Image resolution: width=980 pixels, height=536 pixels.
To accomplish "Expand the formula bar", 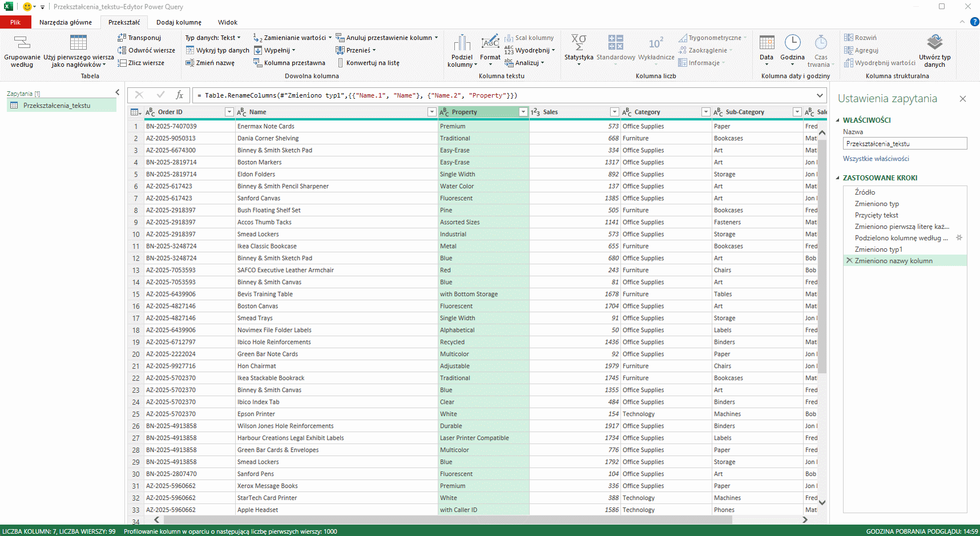I will point(820,95).
